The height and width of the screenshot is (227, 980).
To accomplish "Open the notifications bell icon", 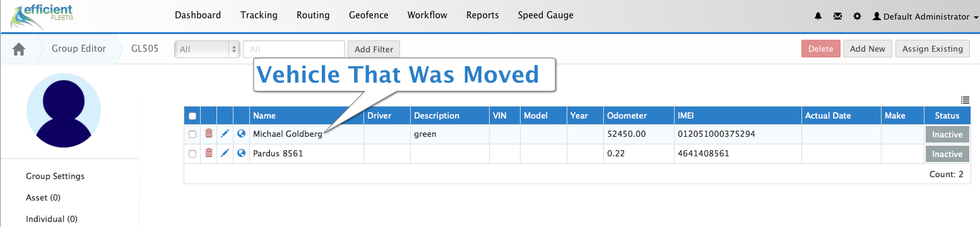I will click(x=818, y=16).
